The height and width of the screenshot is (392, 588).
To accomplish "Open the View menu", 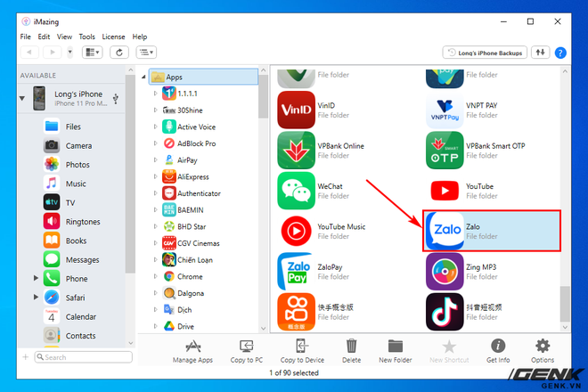I will pyautogui.click(x=64, y=37).
